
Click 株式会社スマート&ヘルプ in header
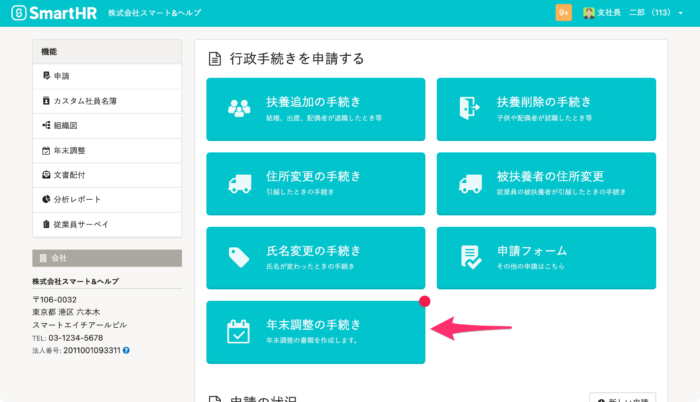tap(154, 13)
